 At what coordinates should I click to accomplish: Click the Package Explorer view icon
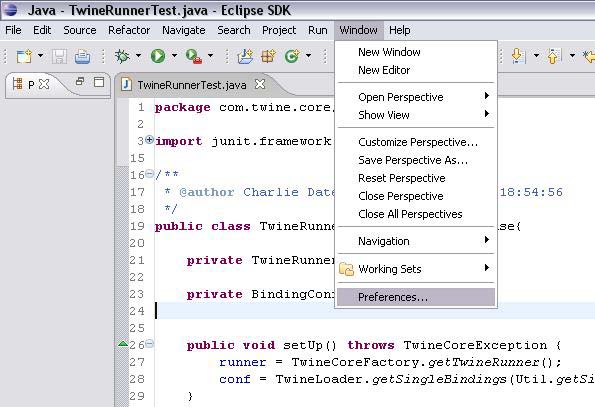click(x=17, y=84)
